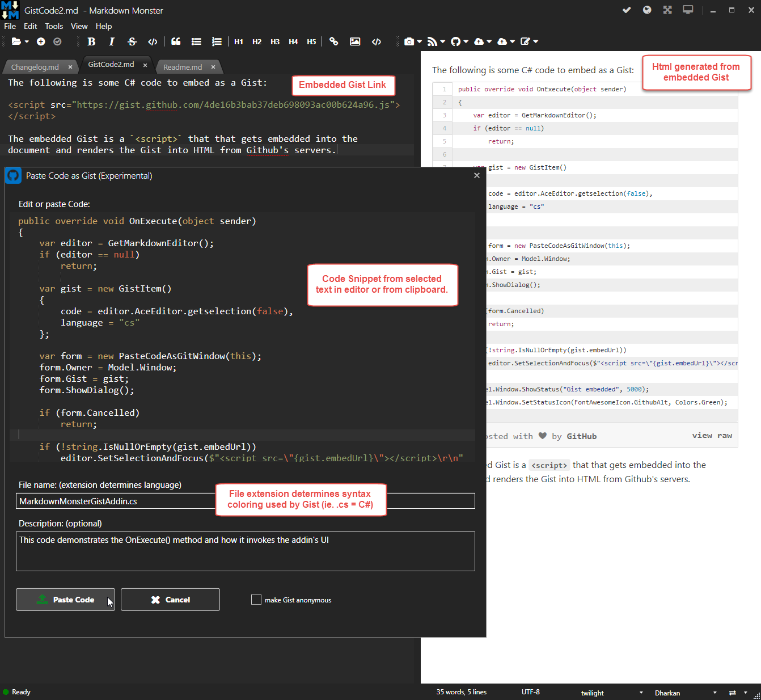The height and width of the screenshot is (700, 761).
Task: Click the view raw link in preview
Action: pyautogui.click(x=712, y=436)
